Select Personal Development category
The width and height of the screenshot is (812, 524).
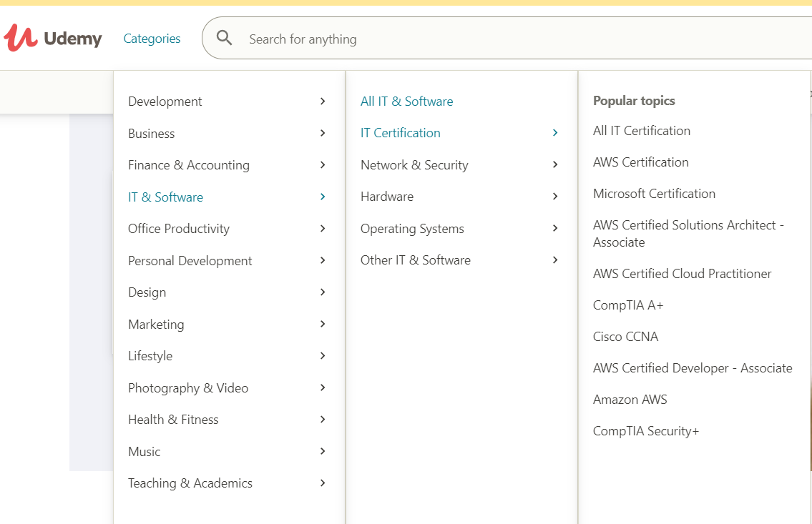pyautogui.click(x=190, y=261)
